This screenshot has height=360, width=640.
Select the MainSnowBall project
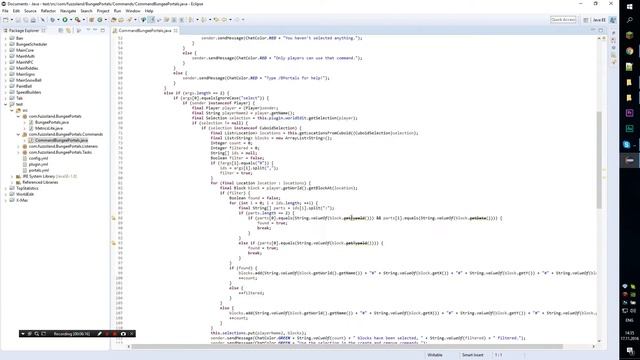(29, 80)
